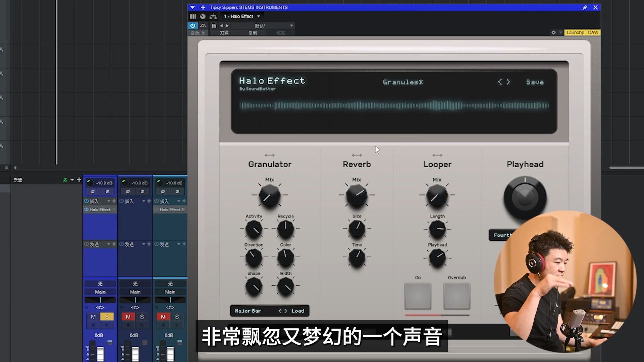
Task: Open the 1 - Halo Effect plugin dropdown
Action: pos(242,16)
